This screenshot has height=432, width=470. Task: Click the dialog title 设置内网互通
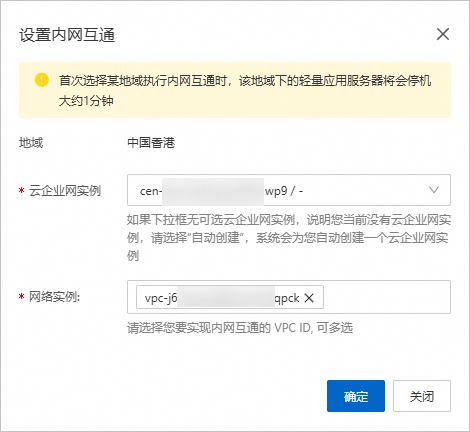[67, 35]
